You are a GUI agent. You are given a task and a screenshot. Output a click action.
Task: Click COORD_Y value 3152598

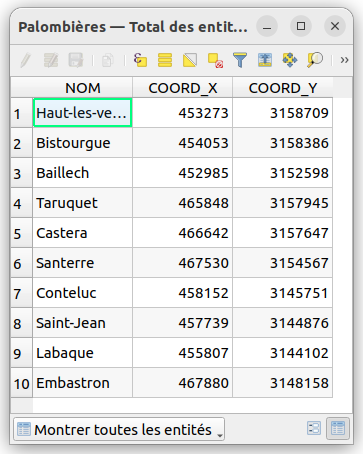tap(283, 173)
